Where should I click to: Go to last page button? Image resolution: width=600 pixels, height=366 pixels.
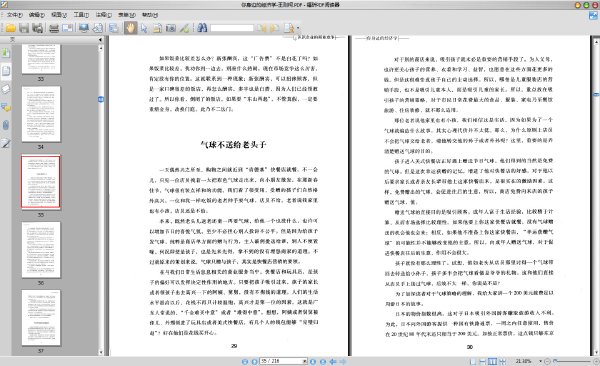pos(323,361)
